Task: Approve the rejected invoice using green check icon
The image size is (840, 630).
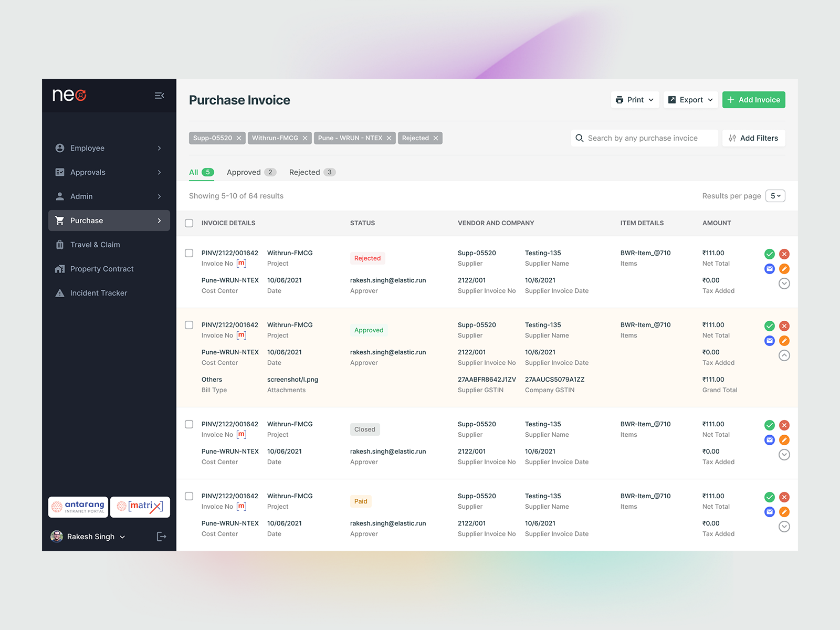Action: pos(770,254)
